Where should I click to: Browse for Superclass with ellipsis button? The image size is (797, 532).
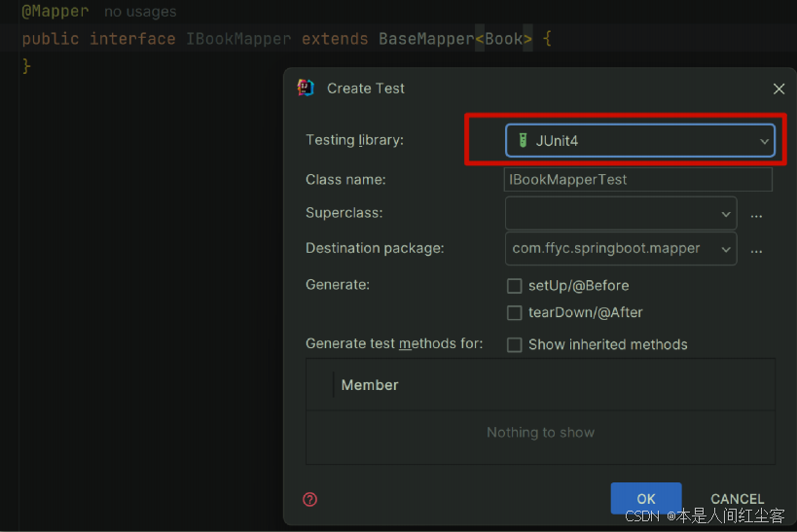tap(756, 216)
